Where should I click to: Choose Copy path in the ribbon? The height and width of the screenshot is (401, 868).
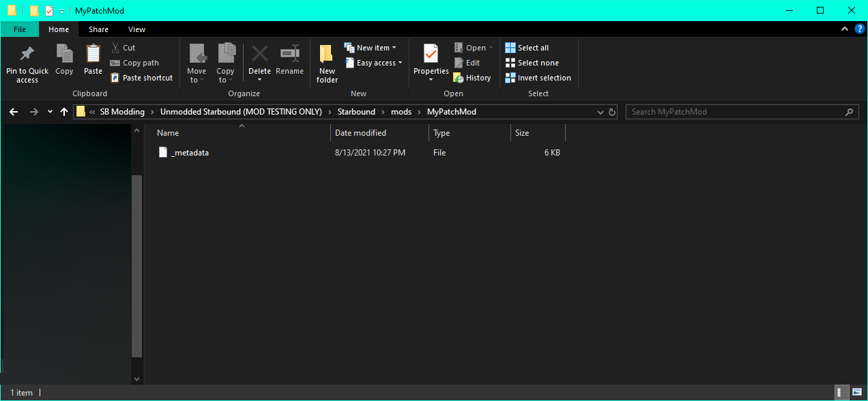[134, 63]
